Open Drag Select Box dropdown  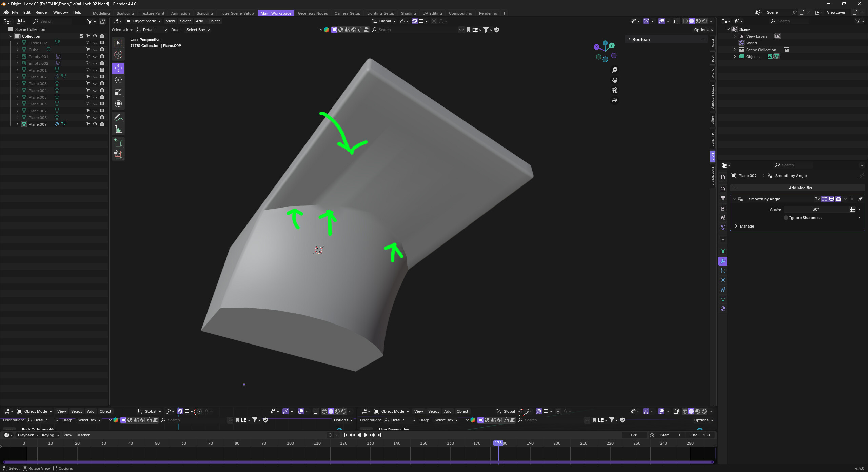(x=198, y=30)
